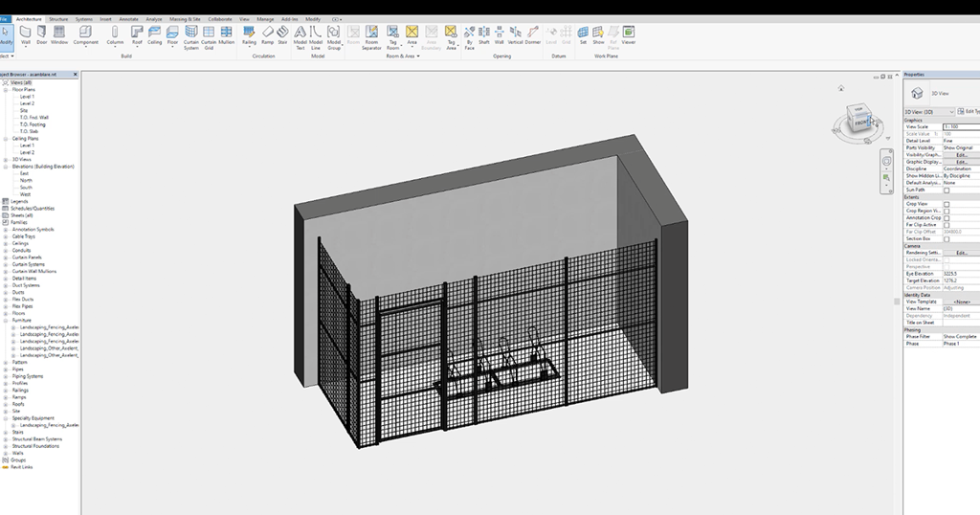Select the Roof tool
The height and width of the screenshot is (515, 980).
point(137,35)
